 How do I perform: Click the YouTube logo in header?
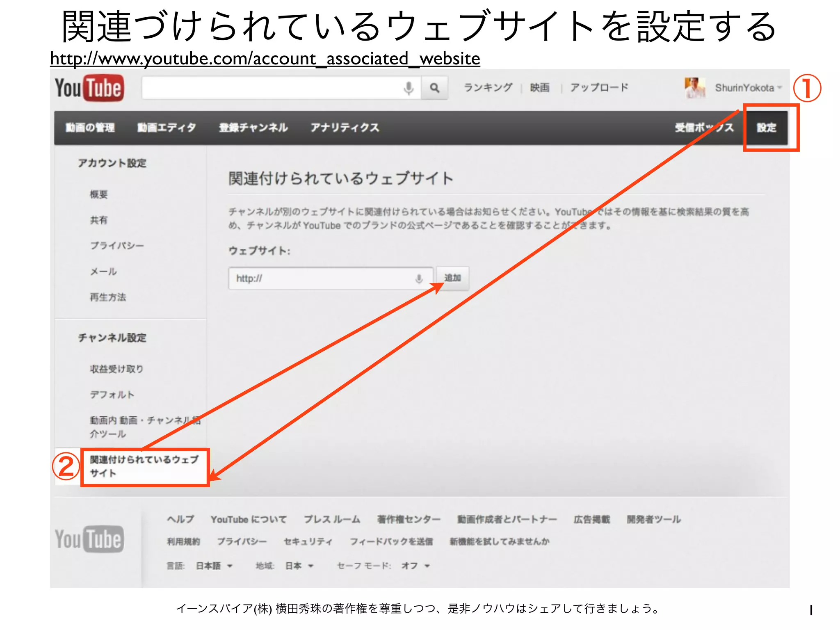(89, 88)
